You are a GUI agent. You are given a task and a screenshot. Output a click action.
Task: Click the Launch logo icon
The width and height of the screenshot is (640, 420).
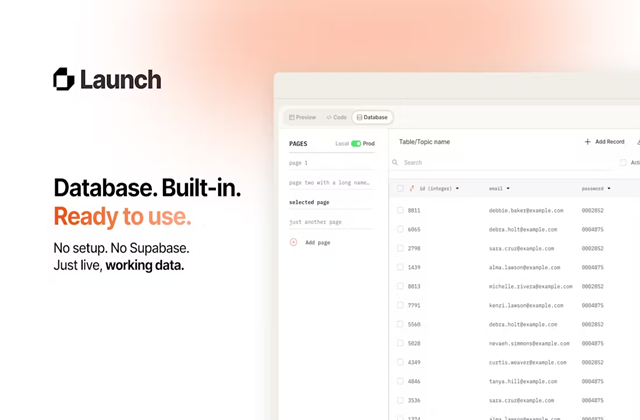pyautogui.click(x=64, y=79)
